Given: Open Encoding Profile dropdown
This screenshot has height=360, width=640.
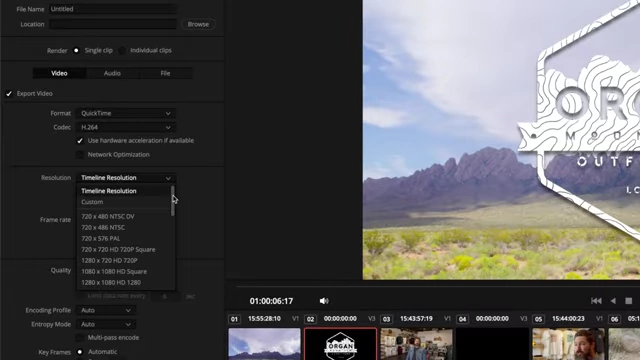Looking at the screenshot, I should point(106,311).
